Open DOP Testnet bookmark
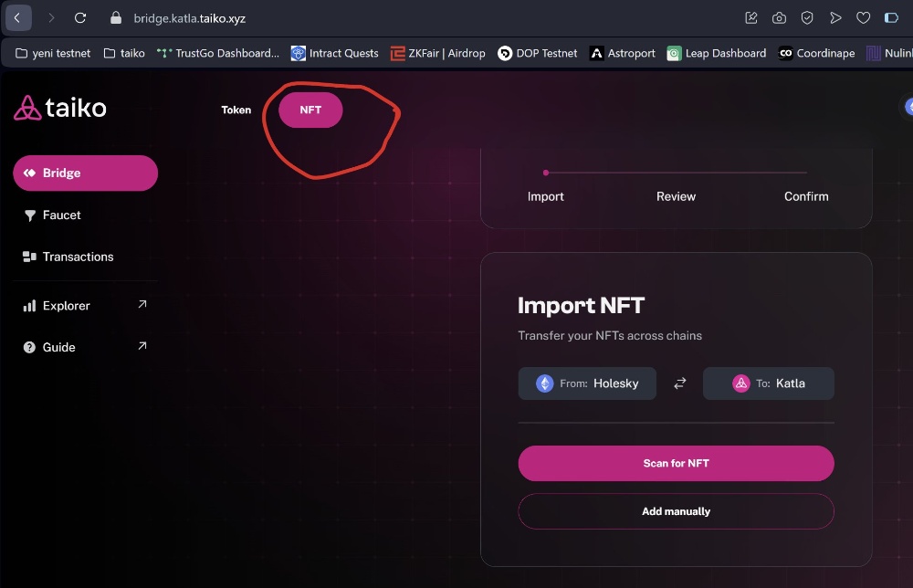The image size is (913, 588). click(x=538, y=53)
